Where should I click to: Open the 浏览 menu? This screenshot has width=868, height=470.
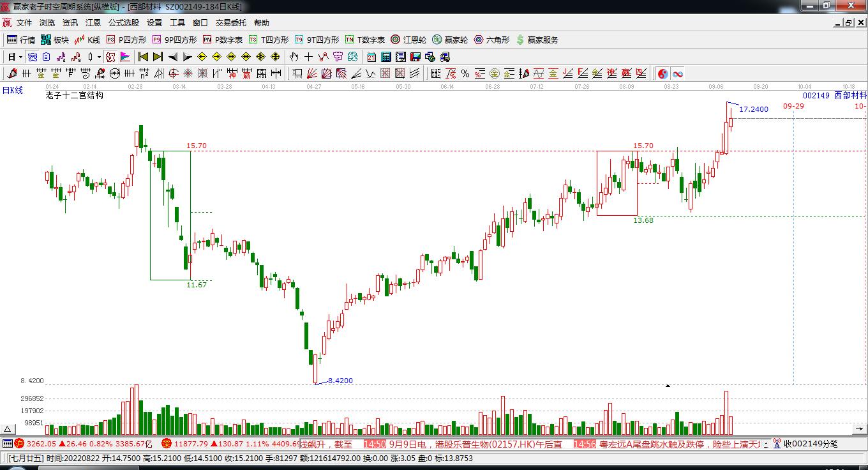[x=47, y=22]
